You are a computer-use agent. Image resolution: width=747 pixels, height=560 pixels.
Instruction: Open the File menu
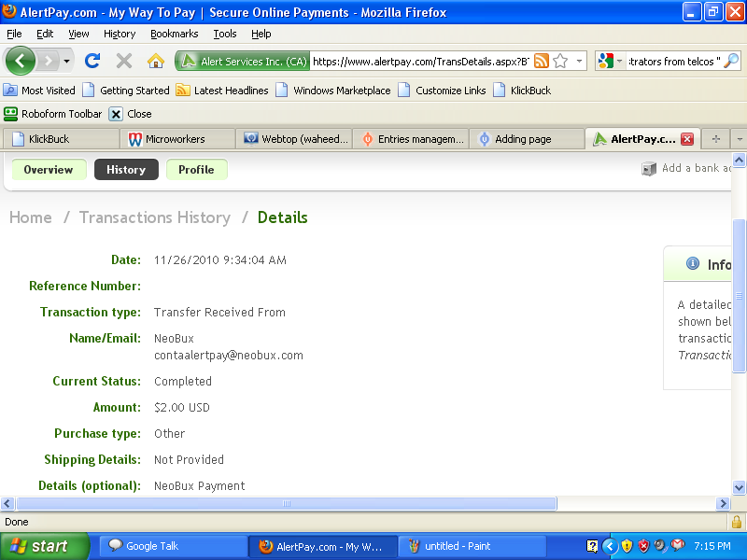coord(14,34)
